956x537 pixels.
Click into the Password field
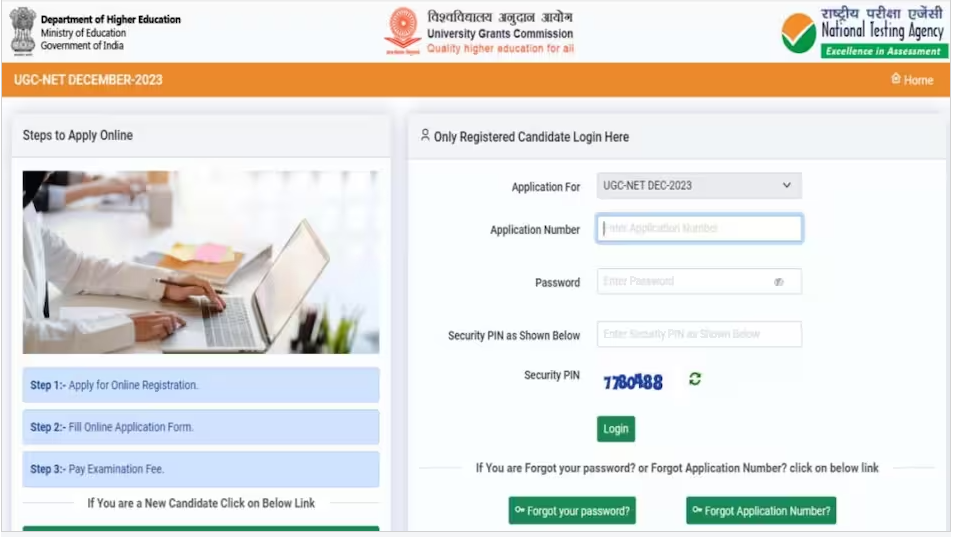[x=699, y=282]
